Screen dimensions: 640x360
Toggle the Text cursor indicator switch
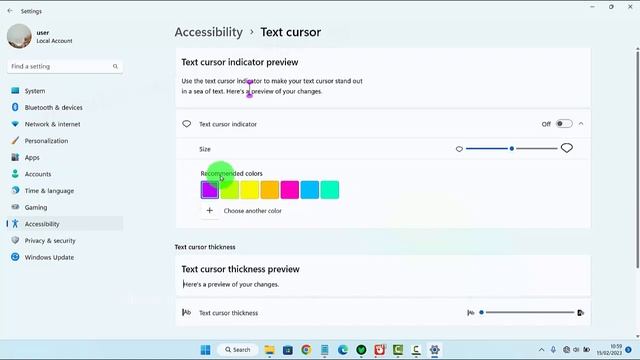pos(564,124)
